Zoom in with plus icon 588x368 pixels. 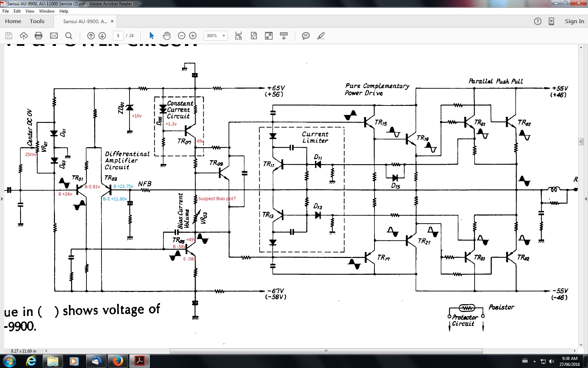coord(193,36)
